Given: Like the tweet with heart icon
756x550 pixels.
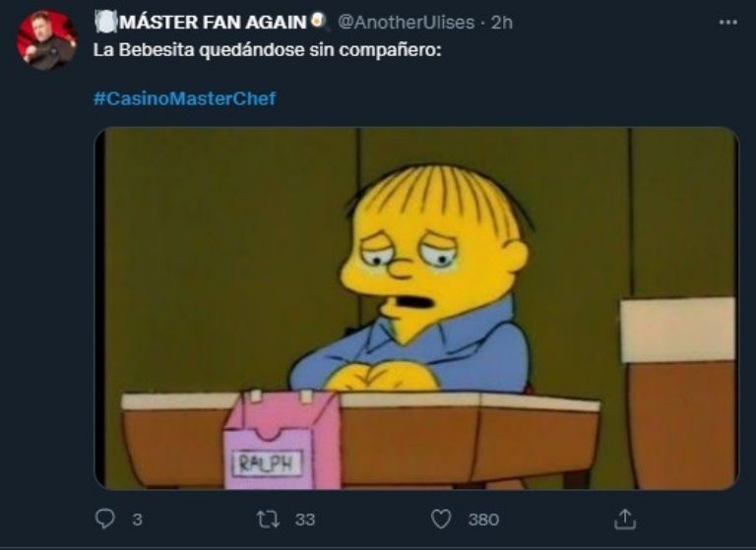Looking at the screenshot, I should tap(441, 519).
